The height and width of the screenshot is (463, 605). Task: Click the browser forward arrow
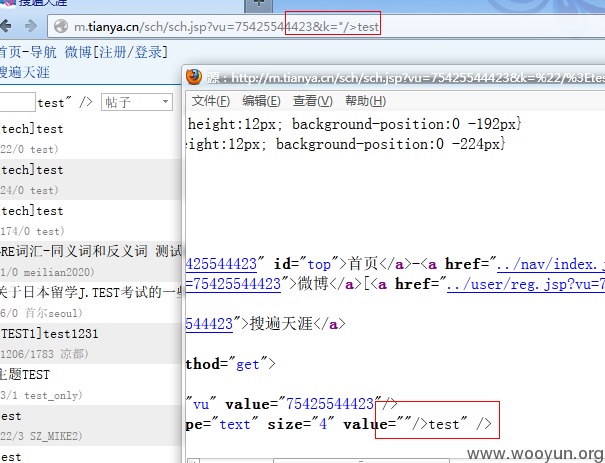[x=31, y=26]
